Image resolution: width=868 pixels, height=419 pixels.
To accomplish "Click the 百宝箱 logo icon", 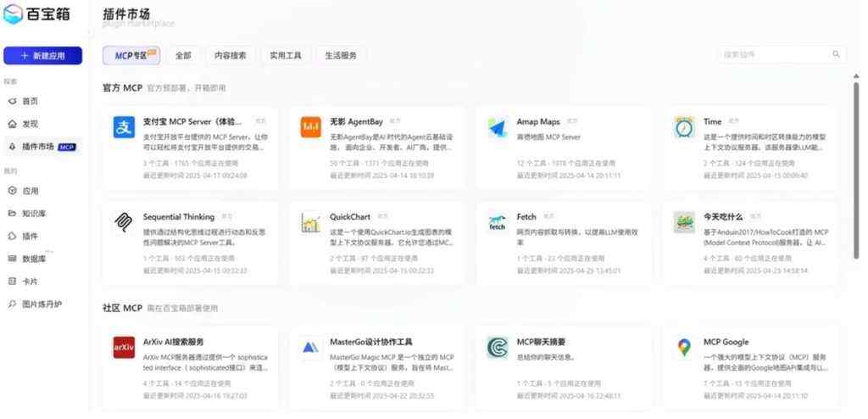I will pyautogui.click(x=13, y=14).
